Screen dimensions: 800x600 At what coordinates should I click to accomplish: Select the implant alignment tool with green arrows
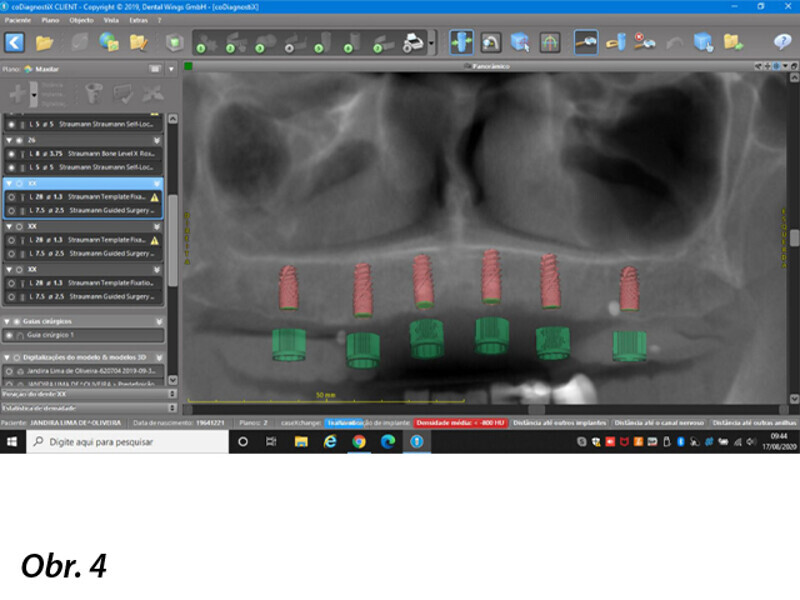pyautogui.click(x=461, y=42)
